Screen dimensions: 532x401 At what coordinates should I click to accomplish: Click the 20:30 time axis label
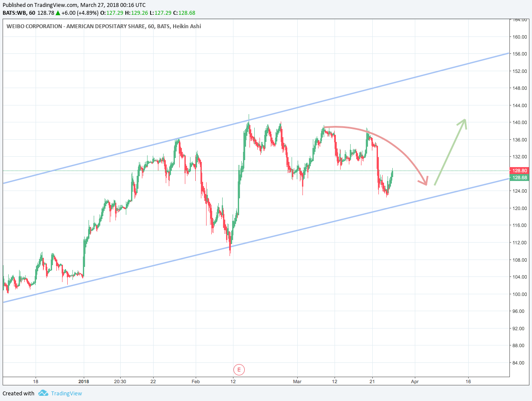click(120, 381)
